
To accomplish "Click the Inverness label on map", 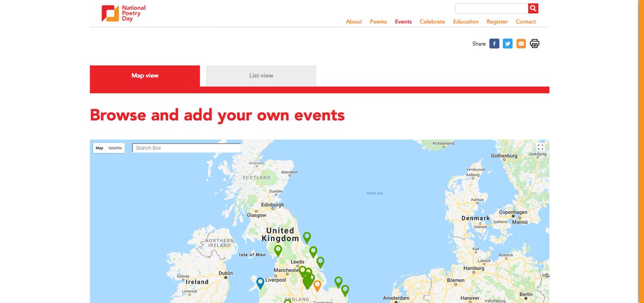I will pos(257,163).
